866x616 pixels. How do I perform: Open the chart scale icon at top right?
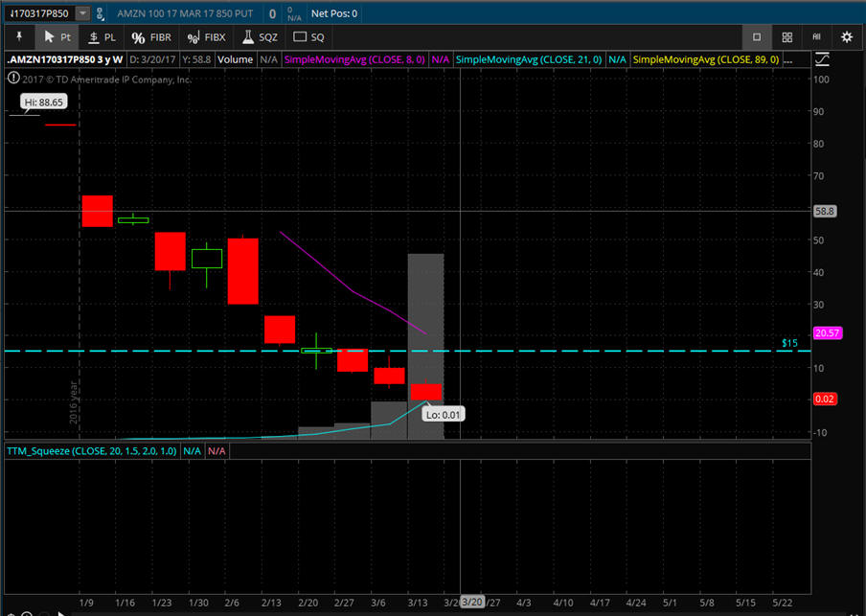(x=822, y=59)
